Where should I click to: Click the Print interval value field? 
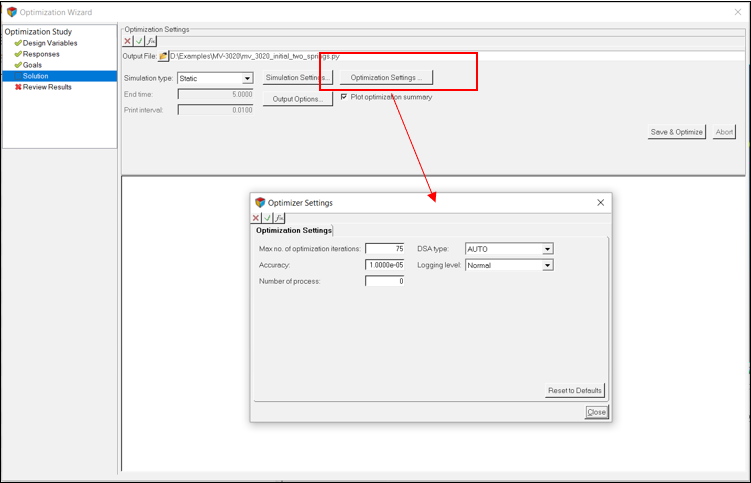tap(215, 110)
